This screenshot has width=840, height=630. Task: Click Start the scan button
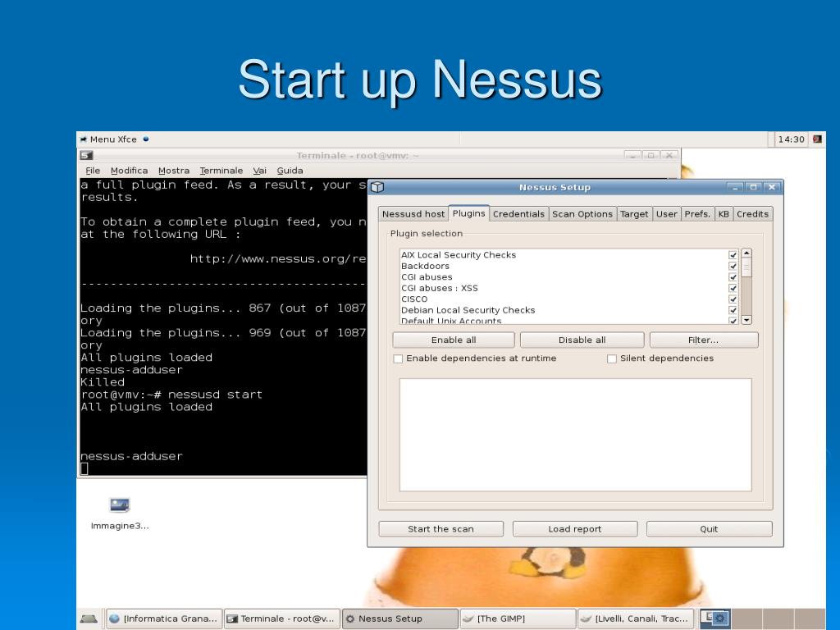point(441,529)
